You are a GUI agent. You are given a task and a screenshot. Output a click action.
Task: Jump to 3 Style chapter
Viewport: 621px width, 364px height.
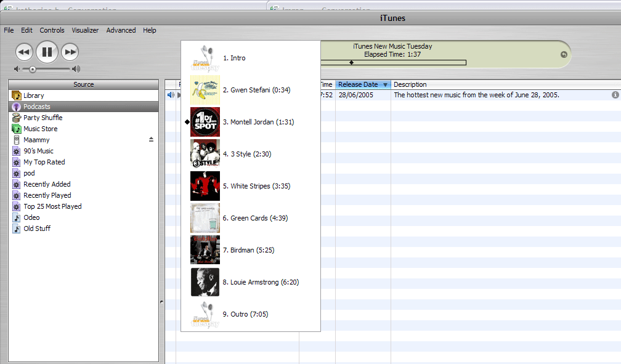[x=251, y=154]
